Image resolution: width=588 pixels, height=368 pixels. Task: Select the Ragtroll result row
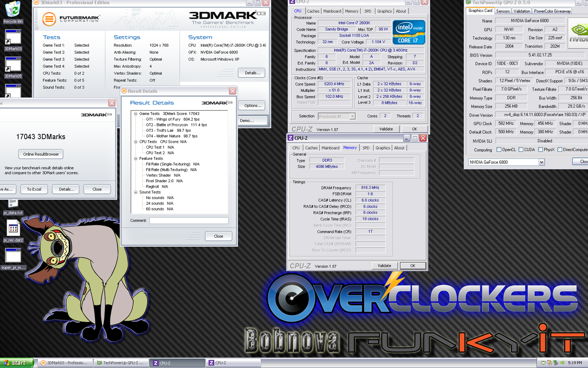157,187
